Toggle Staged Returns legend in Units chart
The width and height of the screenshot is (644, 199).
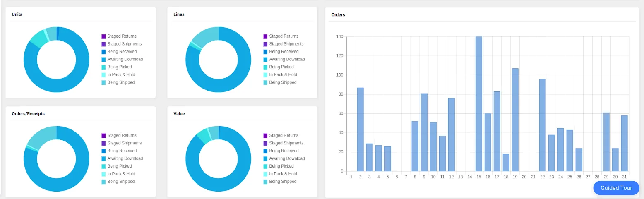coord(121,36)
